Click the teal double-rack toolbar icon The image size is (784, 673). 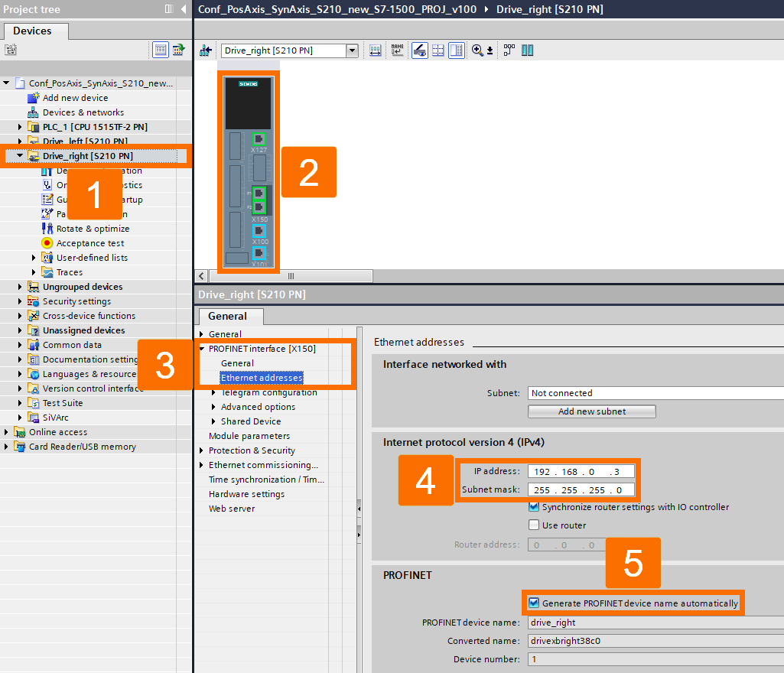pyautogui.click(x=528, y=50)
